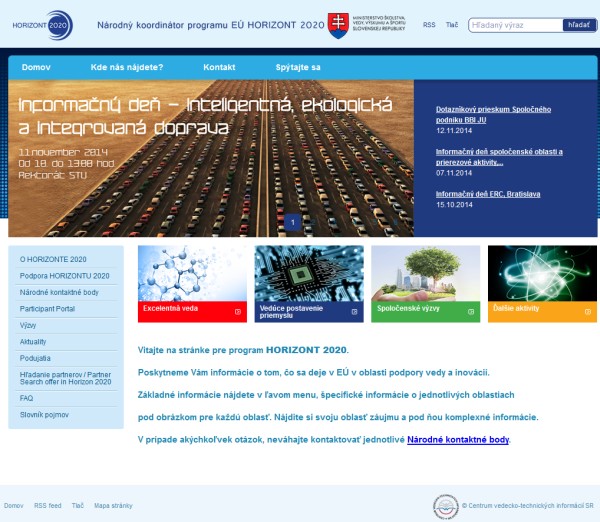Click Národné kontaktné body link in welcome text
600x522 pixels.
pos(458,440)
